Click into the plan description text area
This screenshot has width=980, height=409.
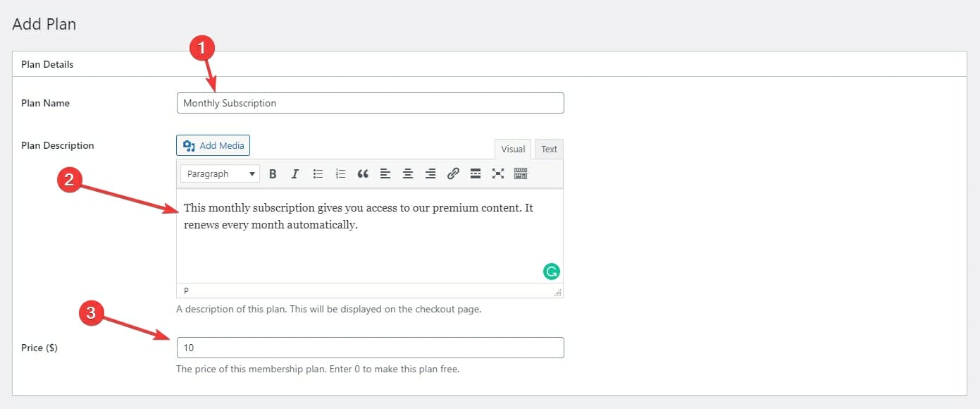[370, 236]
